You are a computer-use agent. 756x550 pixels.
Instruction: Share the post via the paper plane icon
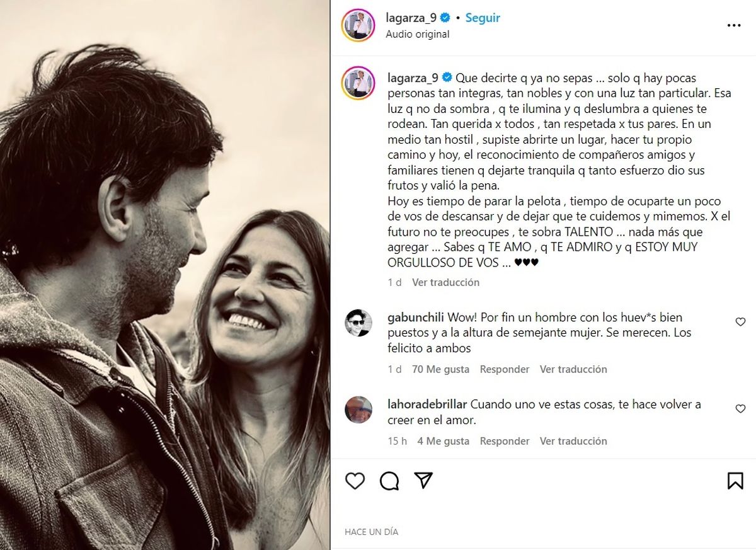(x=423, y=481)
